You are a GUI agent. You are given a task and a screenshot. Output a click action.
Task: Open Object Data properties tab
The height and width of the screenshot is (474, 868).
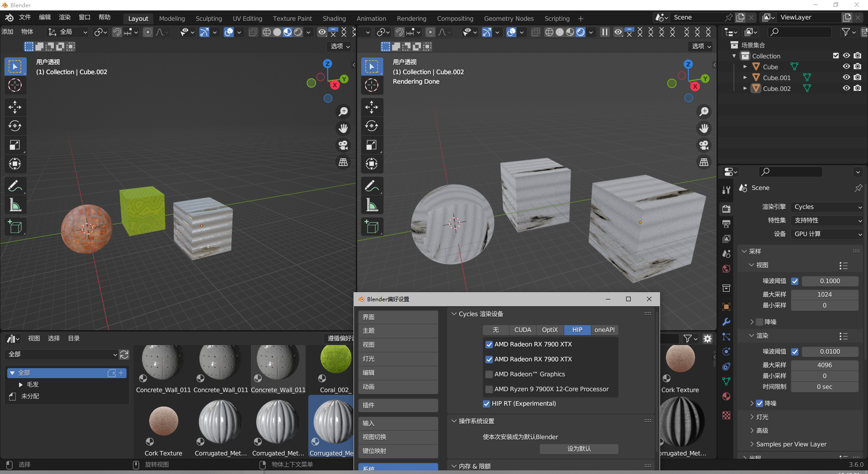[x=726, y=382]
